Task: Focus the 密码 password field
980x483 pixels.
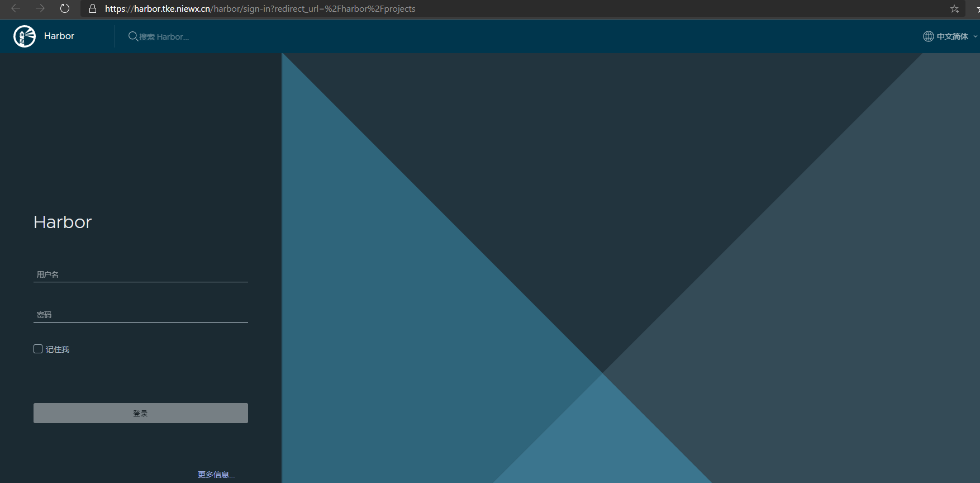Action: [x=140, y=315]
